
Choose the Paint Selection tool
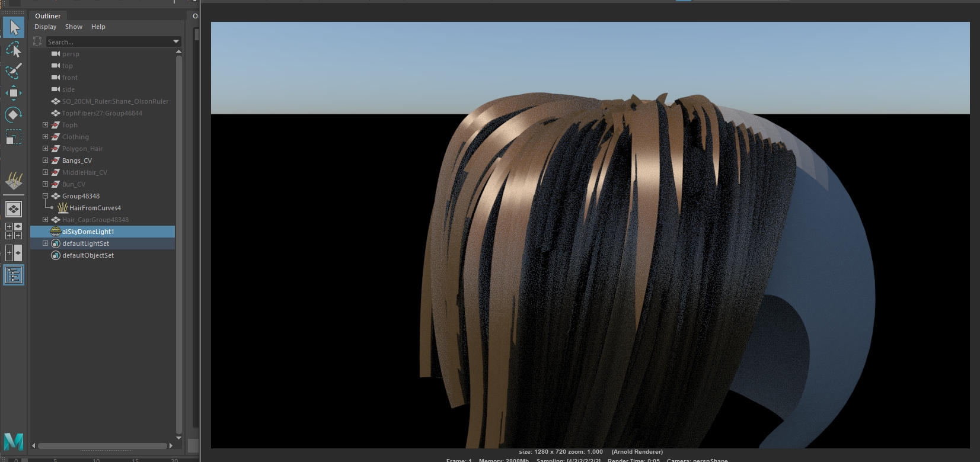click(13, 71)
